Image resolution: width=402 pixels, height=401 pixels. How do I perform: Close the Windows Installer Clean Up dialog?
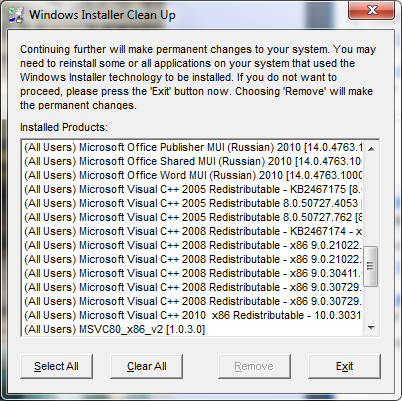click(x=372, y=10)
